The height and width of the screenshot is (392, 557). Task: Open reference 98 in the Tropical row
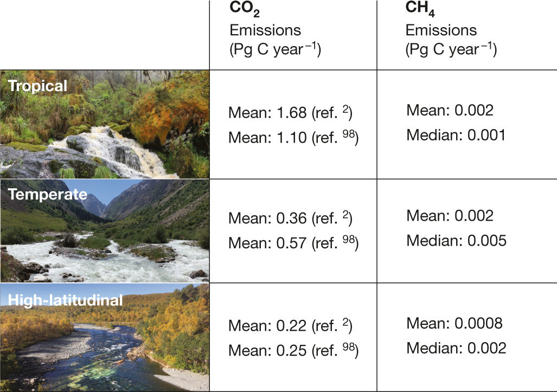(349, 134)
